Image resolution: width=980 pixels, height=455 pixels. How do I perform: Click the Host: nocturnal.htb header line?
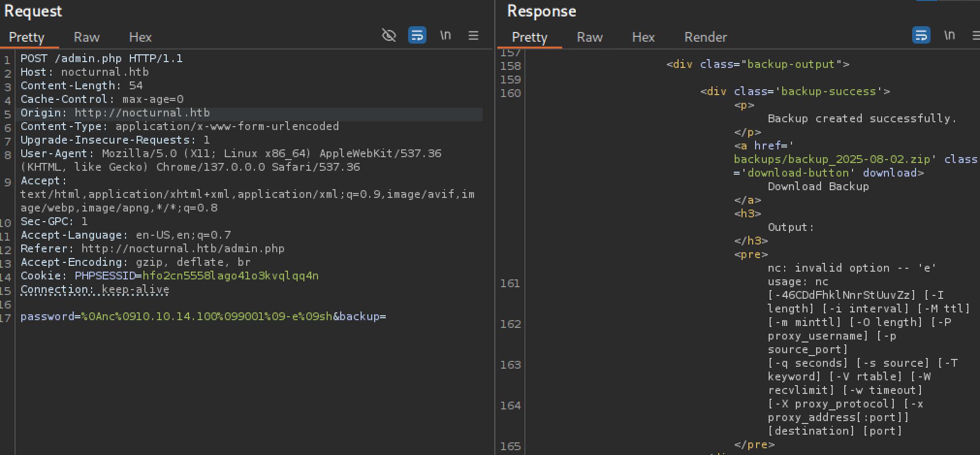[85, 72]
